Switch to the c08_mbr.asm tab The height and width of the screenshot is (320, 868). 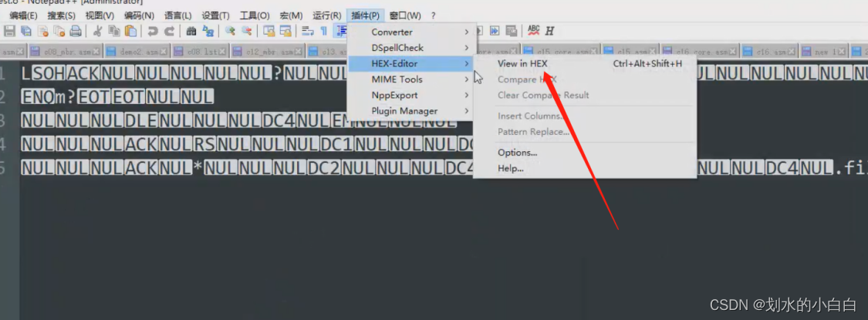pos(65,52)
